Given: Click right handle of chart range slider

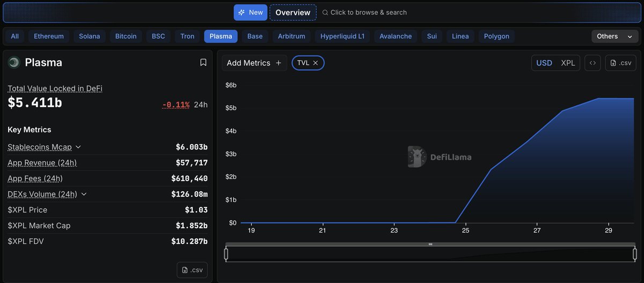Looking at the screenshot, I should point(635,254).
